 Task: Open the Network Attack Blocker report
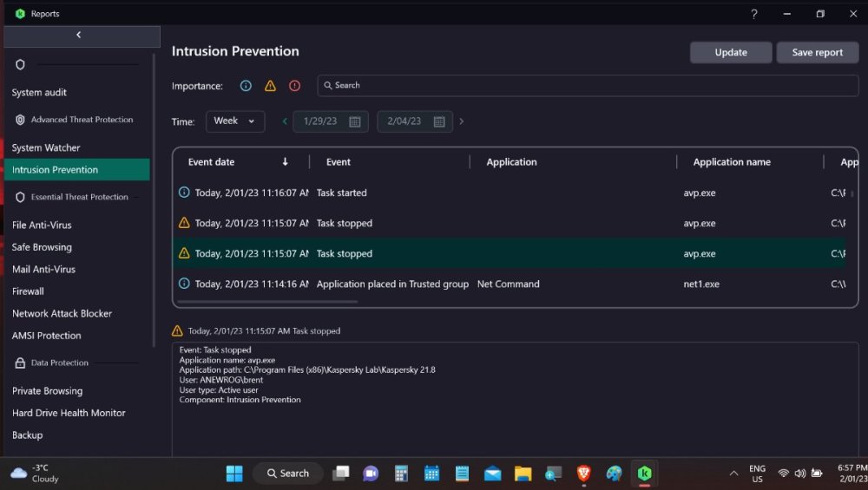tap(62, 314)
